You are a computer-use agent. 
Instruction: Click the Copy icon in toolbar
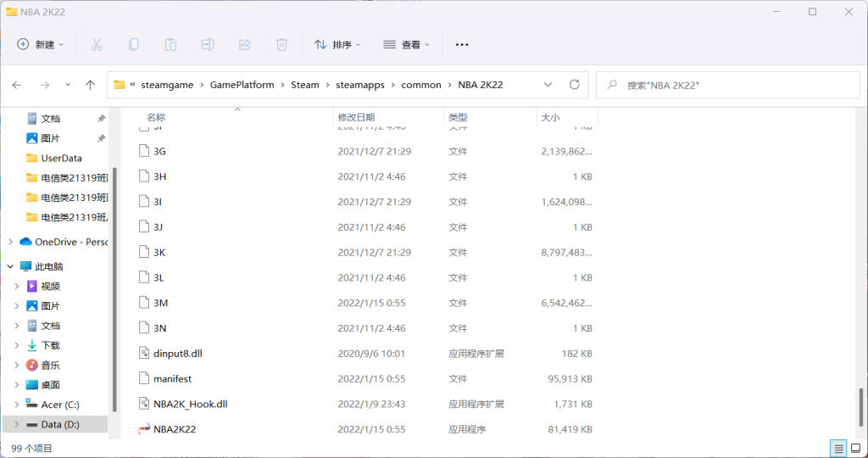(133, 45)
